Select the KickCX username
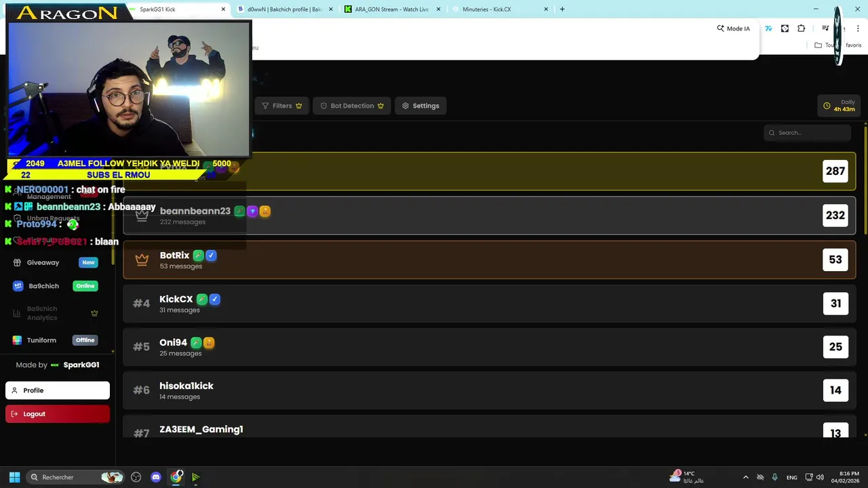The width and height of the screenshot is (868, 488). [176, 299]
